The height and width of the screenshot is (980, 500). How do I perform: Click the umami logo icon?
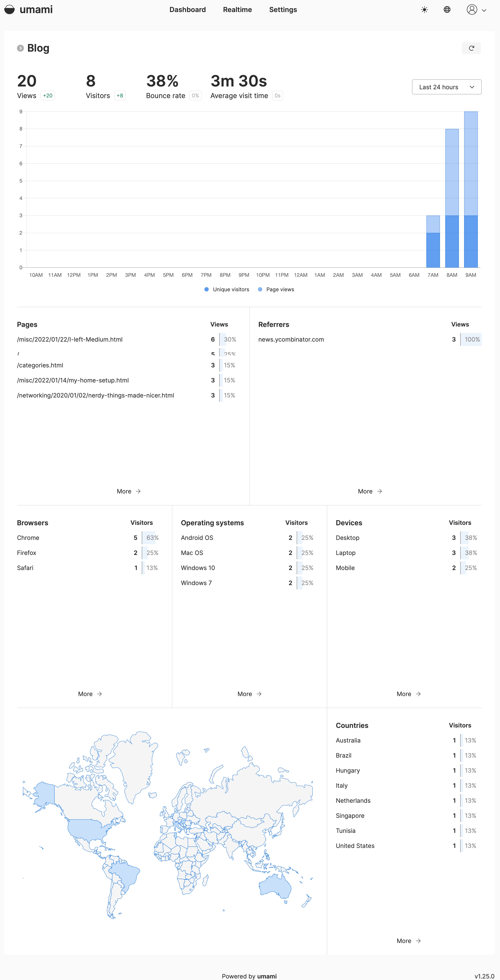point(9,9)
